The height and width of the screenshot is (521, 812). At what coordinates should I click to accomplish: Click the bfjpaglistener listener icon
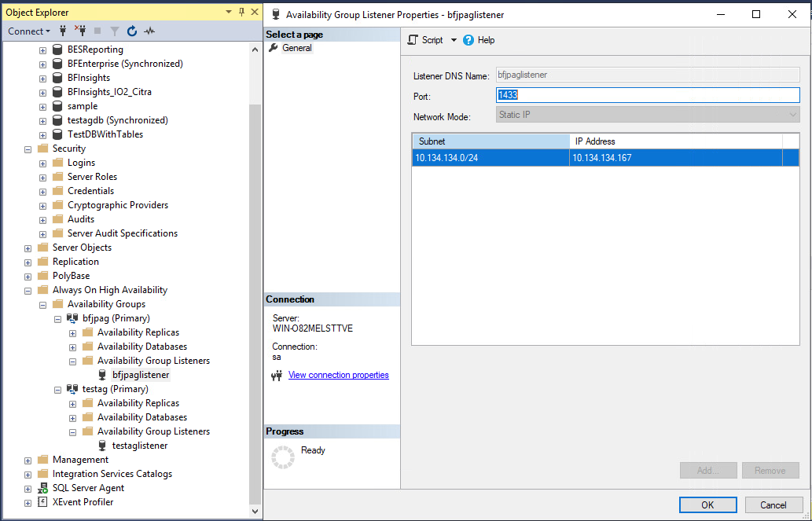(x=102, y=375)
